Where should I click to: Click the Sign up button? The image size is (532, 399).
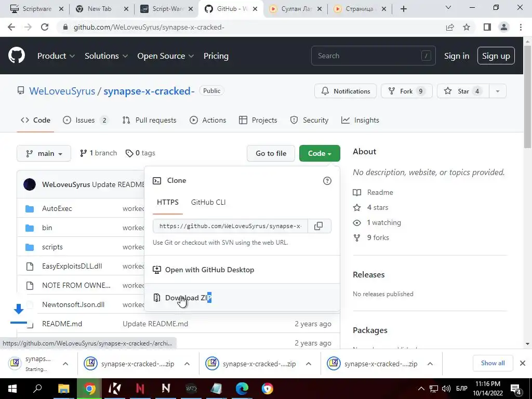[x=496, y=56]
